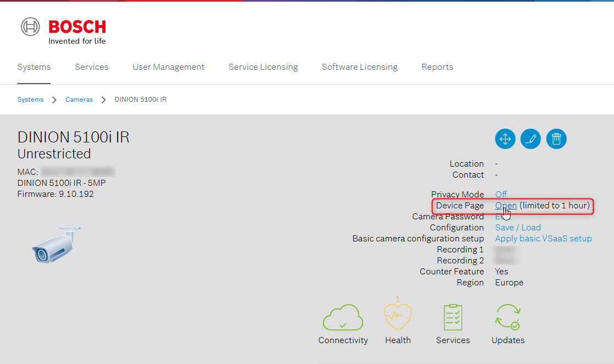Open Software Licensing tab
The image size is (614, 364).
tap(359, 67)
